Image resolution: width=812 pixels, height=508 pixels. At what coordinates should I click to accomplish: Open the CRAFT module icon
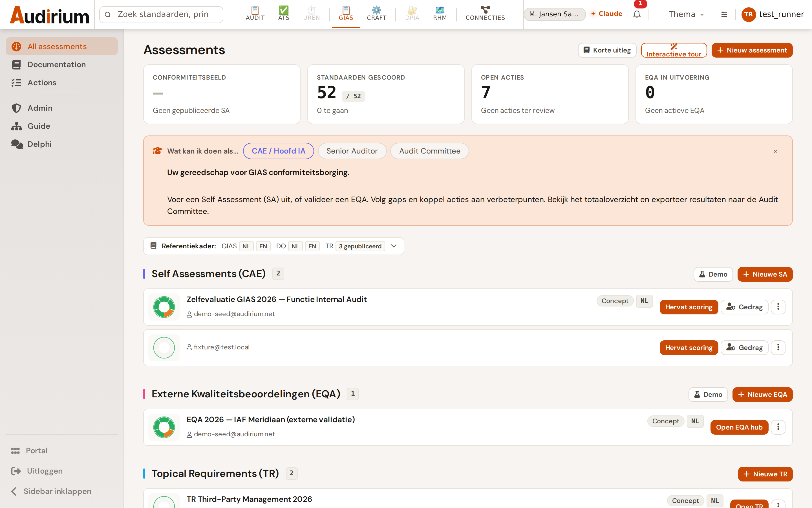coord(376,14)
